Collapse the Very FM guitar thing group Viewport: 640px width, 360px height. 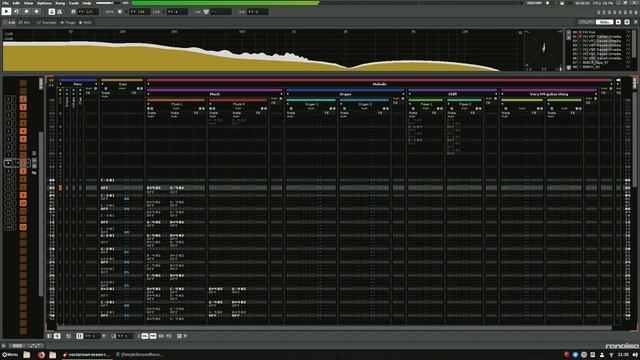(x=502, y=94)
